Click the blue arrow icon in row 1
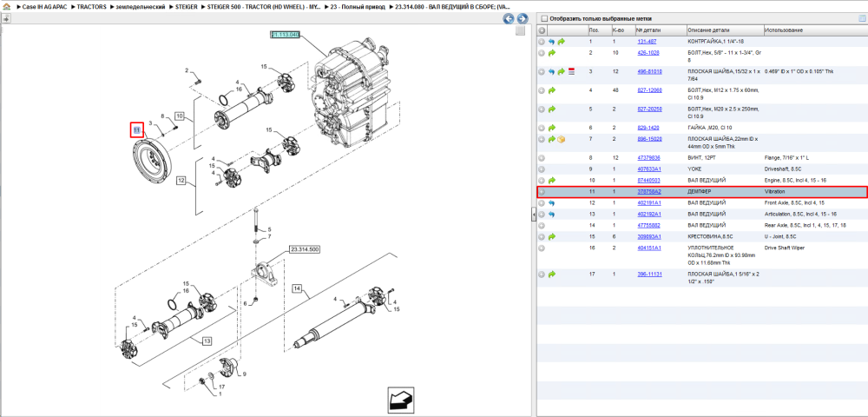 tap(551, 42)
